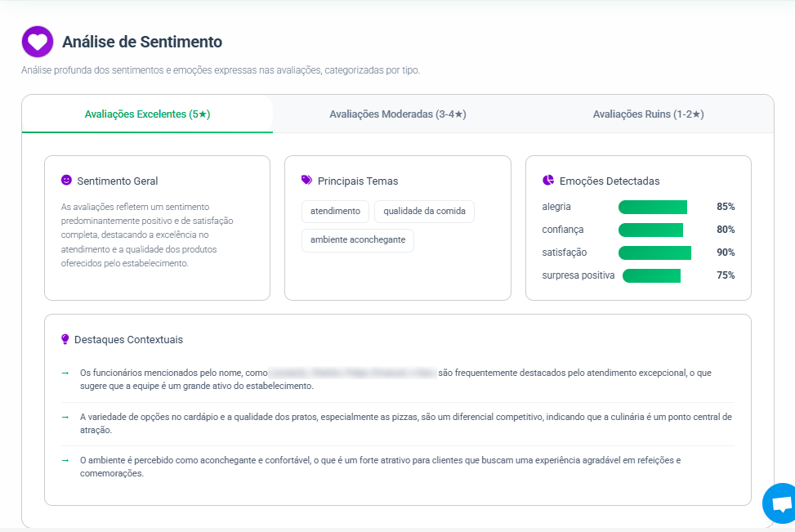Click the satisfação 90% progress bar

654,253
